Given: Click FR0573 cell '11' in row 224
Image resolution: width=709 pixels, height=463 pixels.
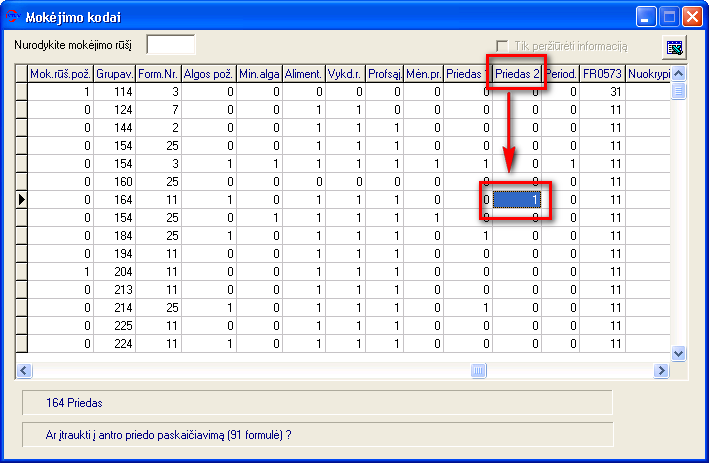Looking at the screenshot, I should pos(602,344).
